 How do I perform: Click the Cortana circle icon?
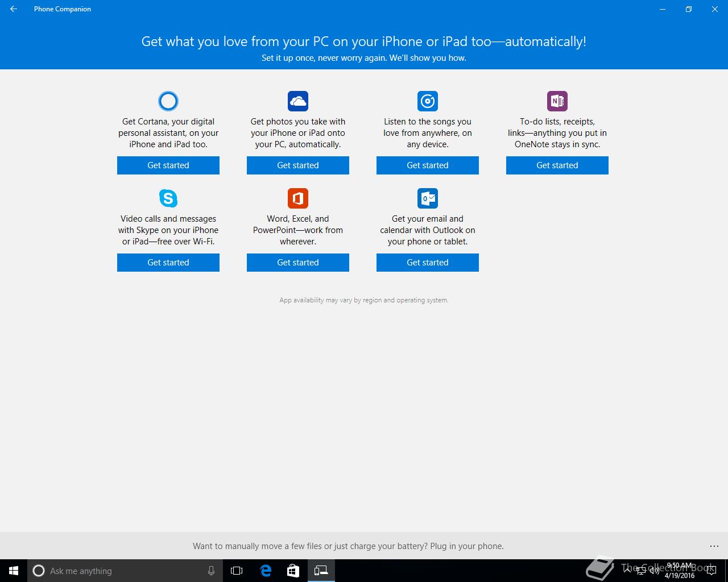pyautogui.click(x=168, y=101)
